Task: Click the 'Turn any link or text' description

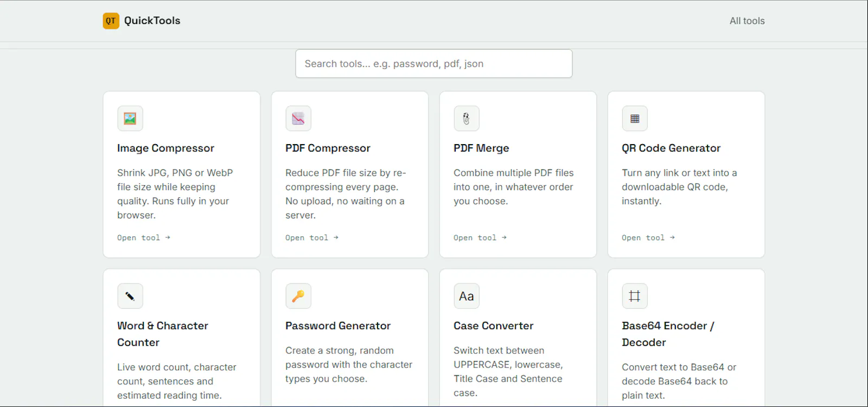Action: click(x=679, y=187)
